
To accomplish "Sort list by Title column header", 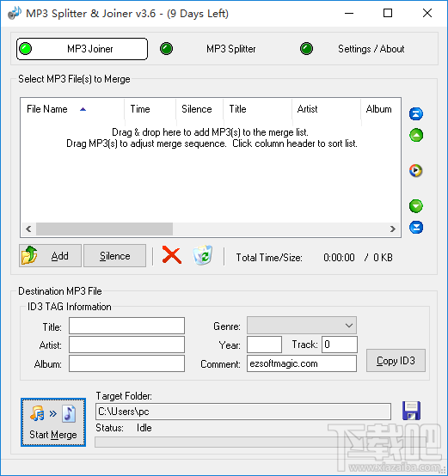I will pyautogui.click(x=258, y=109).
